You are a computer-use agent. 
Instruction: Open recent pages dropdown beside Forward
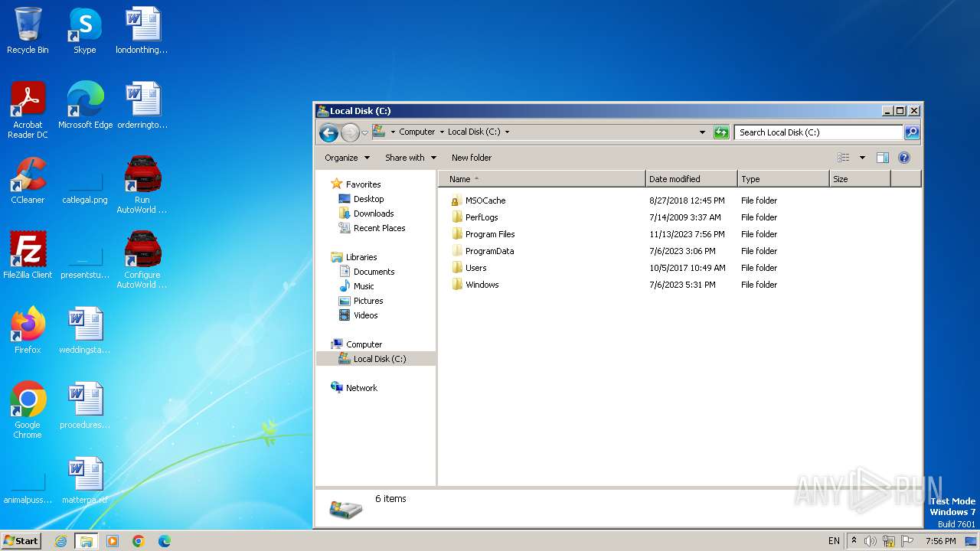[x=364, y=132]
